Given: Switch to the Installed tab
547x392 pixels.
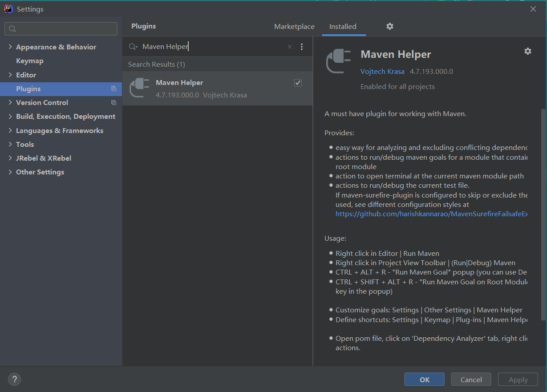Looking at the screenshot, I should coord(343,27).
